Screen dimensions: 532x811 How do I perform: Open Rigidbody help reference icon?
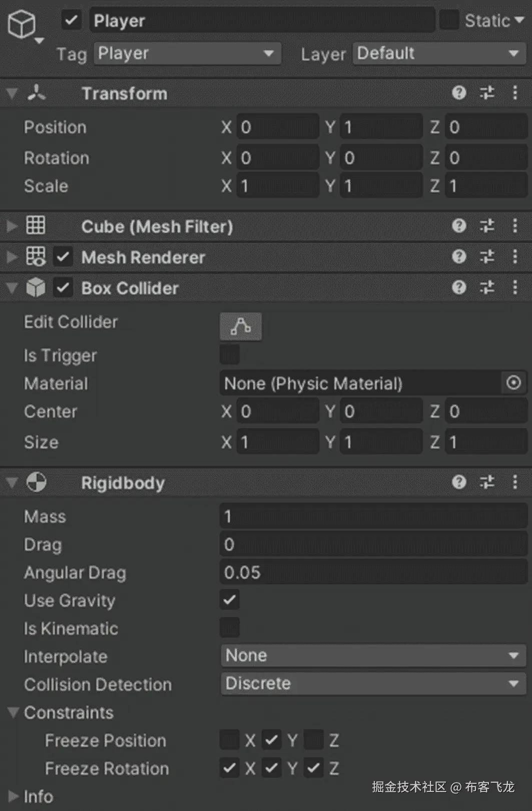point(459,482)
